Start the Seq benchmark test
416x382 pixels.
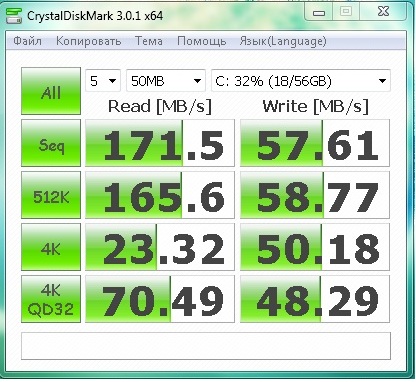pos(51,143)
